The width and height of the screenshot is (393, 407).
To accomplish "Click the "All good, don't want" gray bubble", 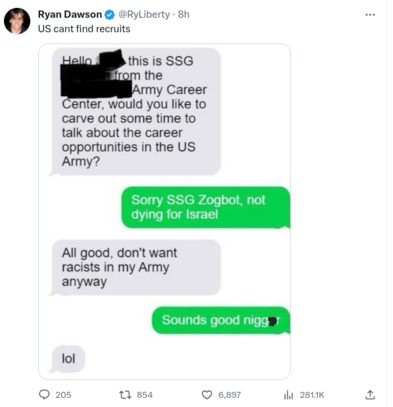I will [x=135, y=267].
